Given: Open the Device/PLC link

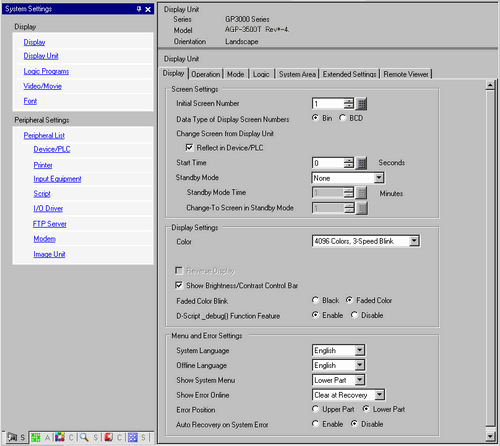Looking at the screenshot, I should [x=52, y=149].
